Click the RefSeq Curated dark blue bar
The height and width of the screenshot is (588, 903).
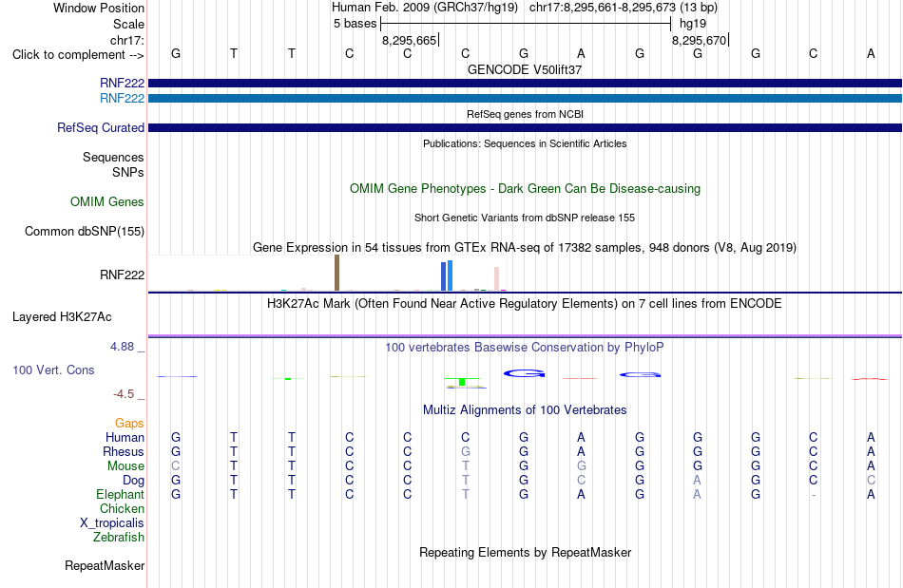click(x=525, y=127)
